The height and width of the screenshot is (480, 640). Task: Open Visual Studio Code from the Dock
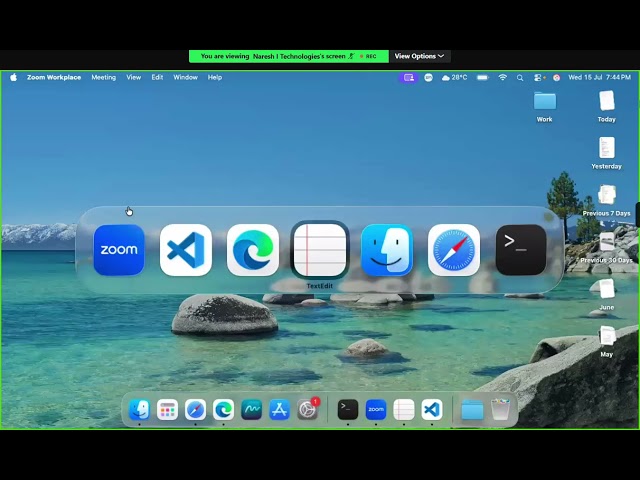[x=432, y=409]
